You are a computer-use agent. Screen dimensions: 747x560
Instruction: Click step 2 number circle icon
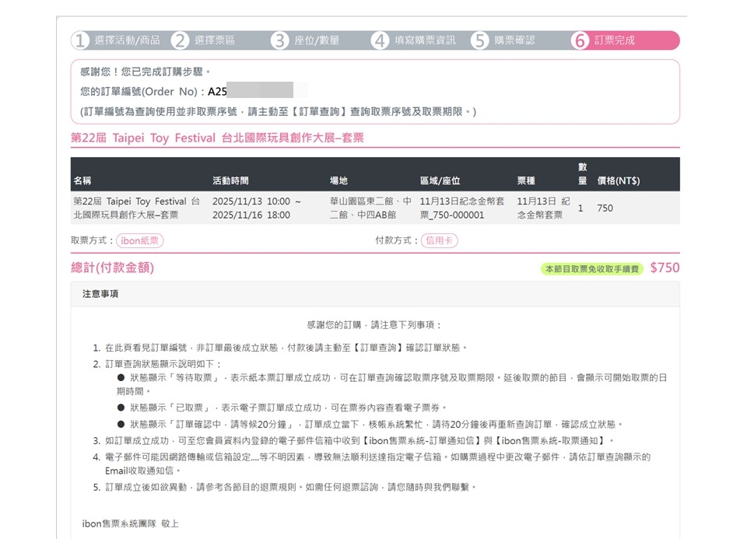tap(180, 40)
